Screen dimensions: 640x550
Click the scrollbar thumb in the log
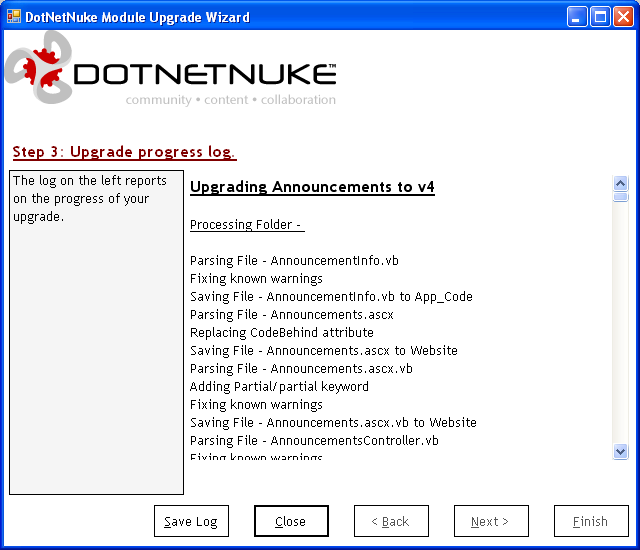(x=620, y=197)
